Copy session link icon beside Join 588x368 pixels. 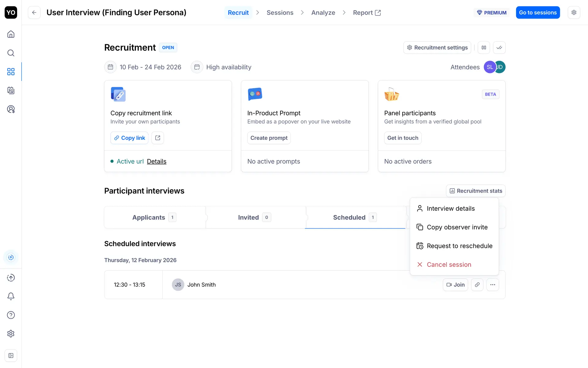click(x=477, y=285)
